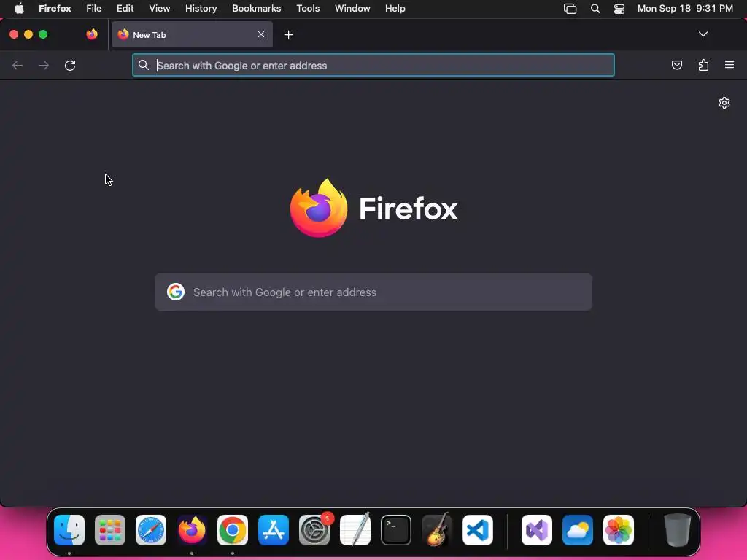Image resolution: width=747 pixels, height=560 pixels.
Task: Launch Safari from the dock
Action: (x=151, y=530)
